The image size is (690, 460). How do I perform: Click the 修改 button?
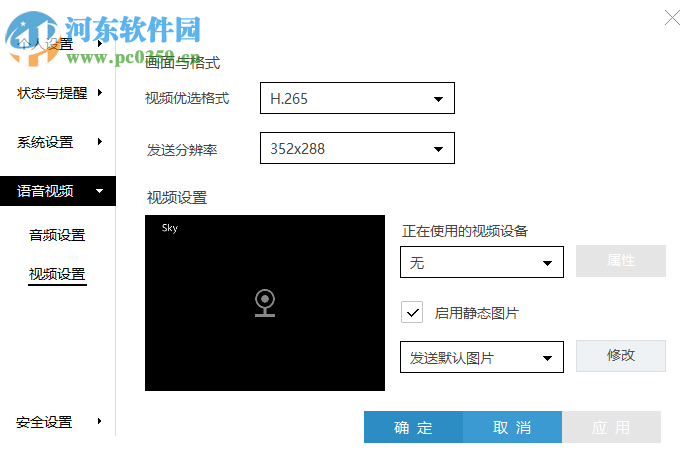tap(620, 356)
